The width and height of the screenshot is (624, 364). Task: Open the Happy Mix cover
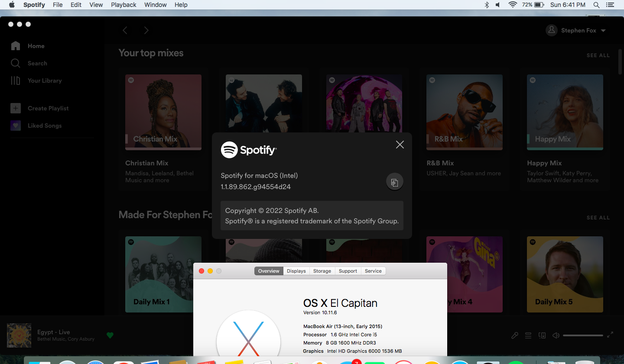pyautogui.click(x=565, y=113)
